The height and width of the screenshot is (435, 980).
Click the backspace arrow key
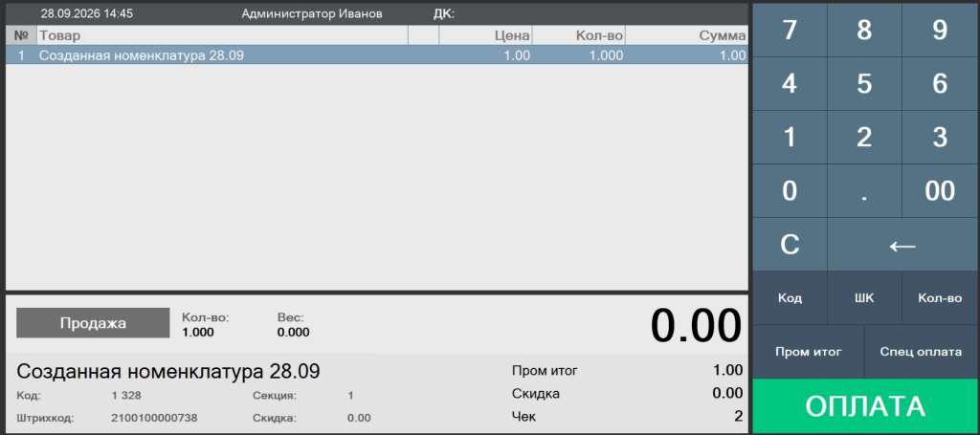902,245
